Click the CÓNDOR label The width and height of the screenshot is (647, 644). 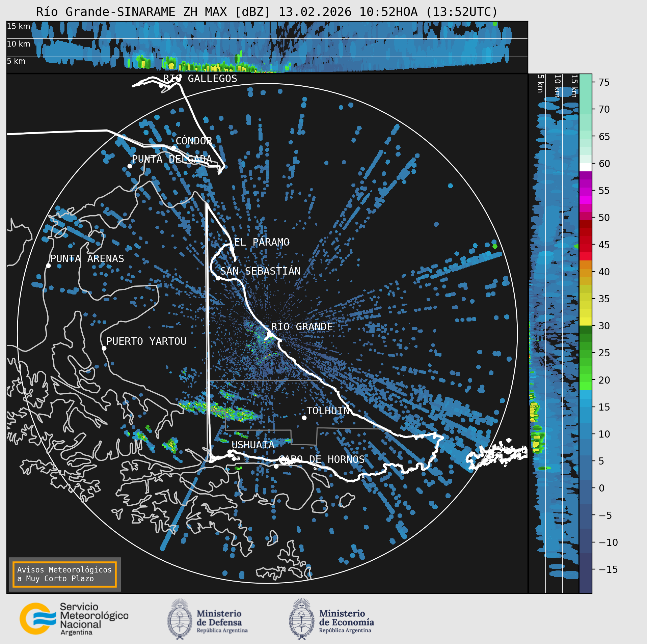pyautogui.click(x=194, y=141)
